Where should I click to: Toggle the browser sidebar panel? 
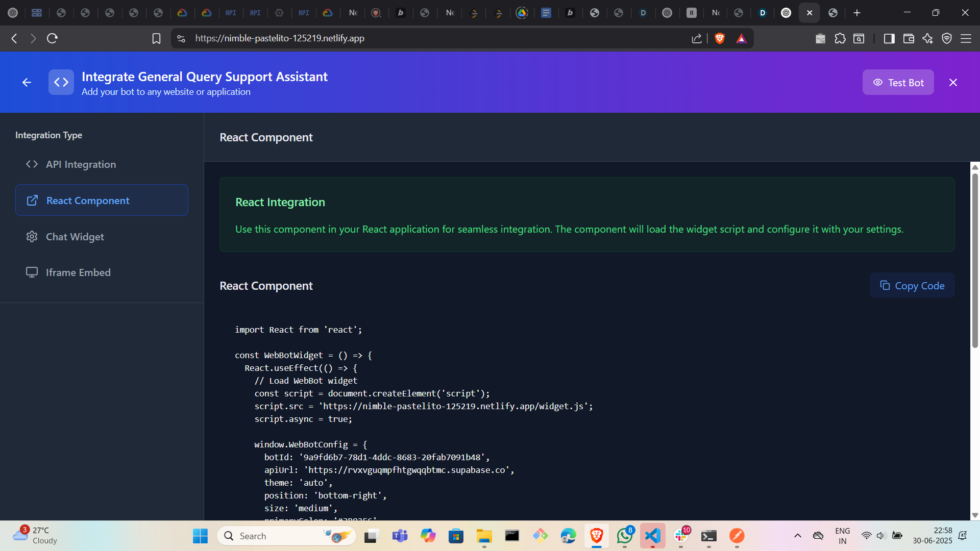click(x=889, y=38)
